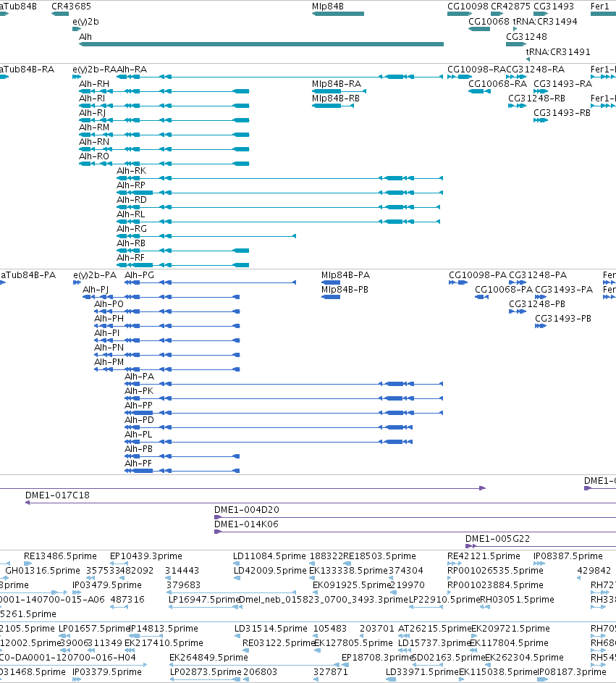Click the Alh-RF transcript label
The width and height of the screenshot is (616, 683).
130,257
